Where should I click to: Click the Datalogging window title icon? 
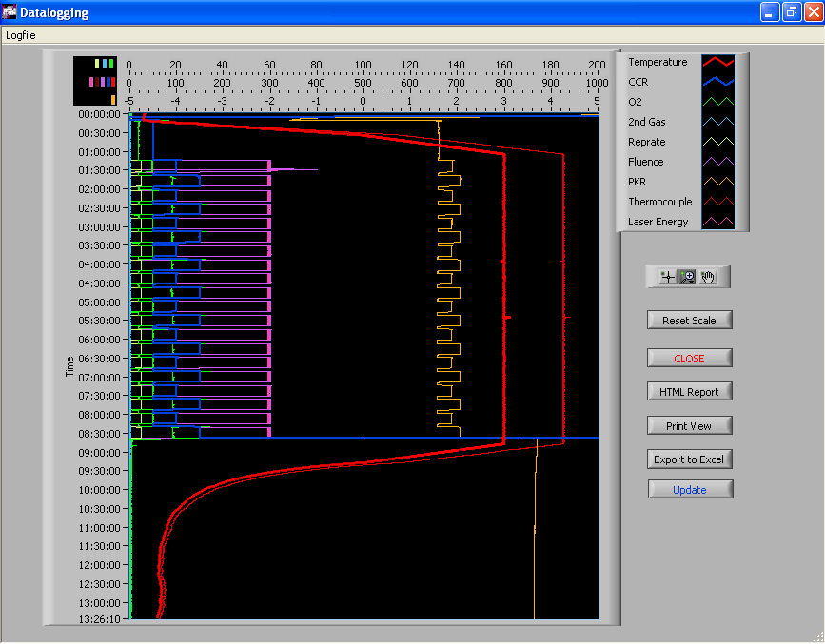(10, 11)
